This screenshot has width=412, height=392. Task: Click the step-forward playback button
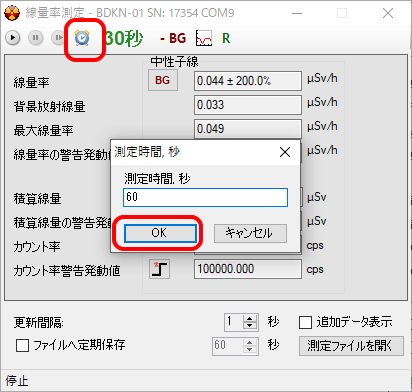[x=58, y=38]
